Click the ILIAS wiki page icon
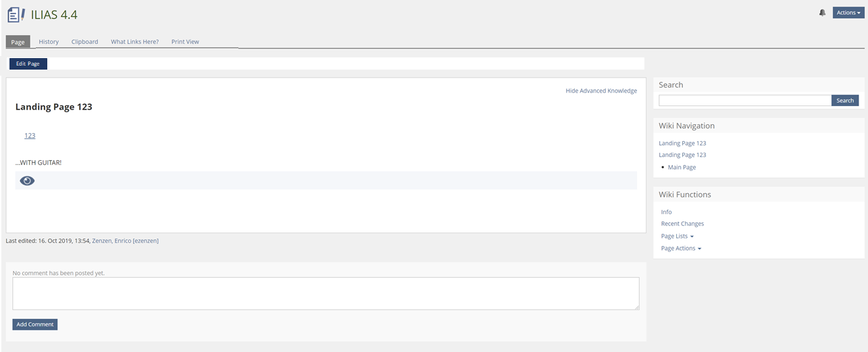Image resolution: width=868 pixels, height=352 pixels. point(16,14)
